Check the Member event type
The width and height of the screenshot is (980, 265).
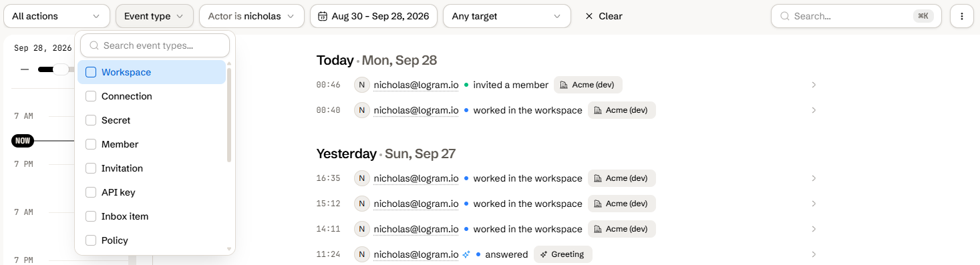[91, 144]
